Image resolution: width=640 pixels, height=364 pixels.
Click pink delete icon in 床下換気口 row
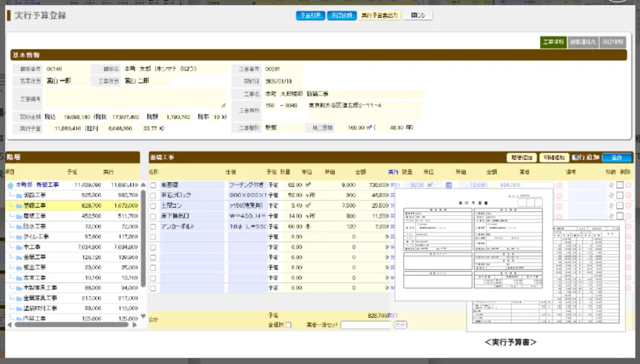tap(628, 216)
